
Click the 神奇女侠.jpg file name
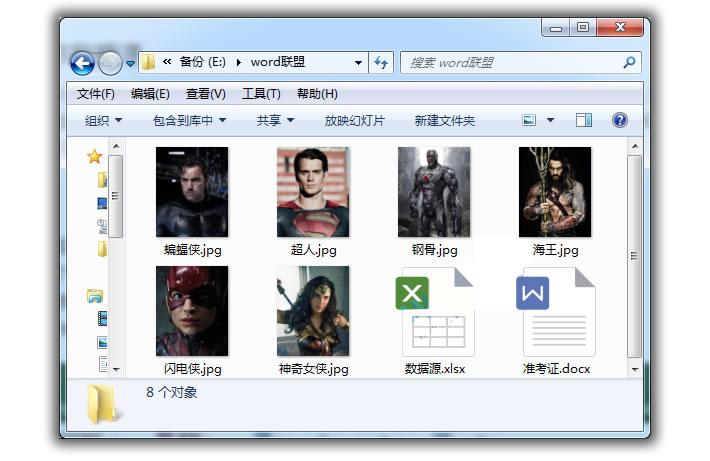(314, 369)
